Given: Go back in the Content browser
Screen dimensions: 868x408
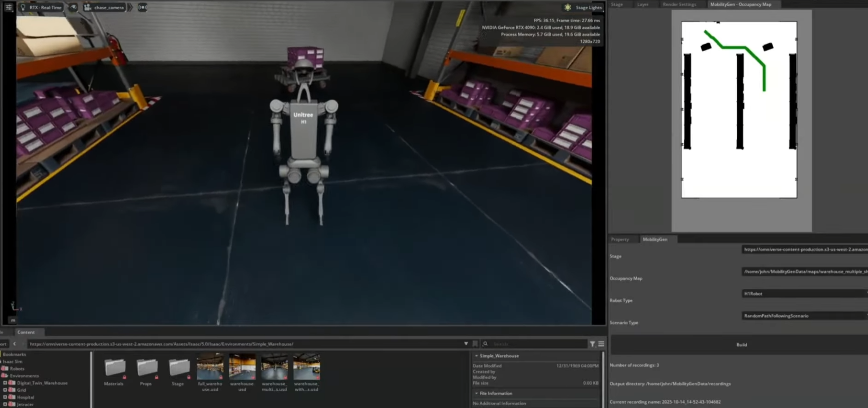Looking at the screenshot, I should coord(14,344).
